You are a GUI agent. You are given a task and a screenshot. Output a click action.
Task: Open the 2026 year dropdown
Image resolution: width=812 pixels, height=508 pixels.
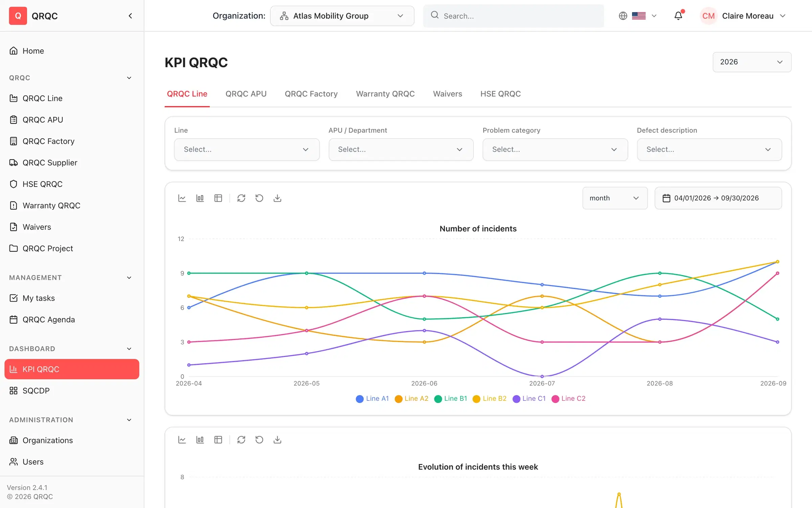click(x=752, y=62)
